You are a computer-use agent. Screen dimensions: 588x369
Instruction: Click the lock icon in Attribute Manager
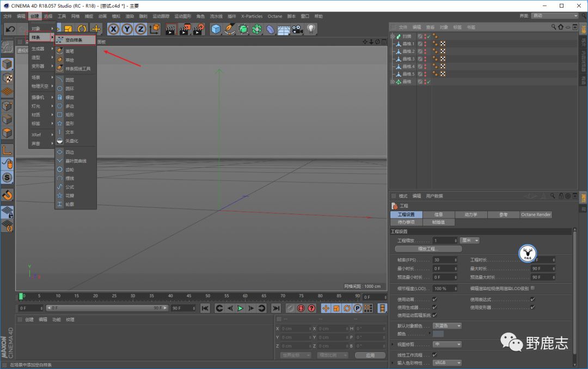point(561,196)
